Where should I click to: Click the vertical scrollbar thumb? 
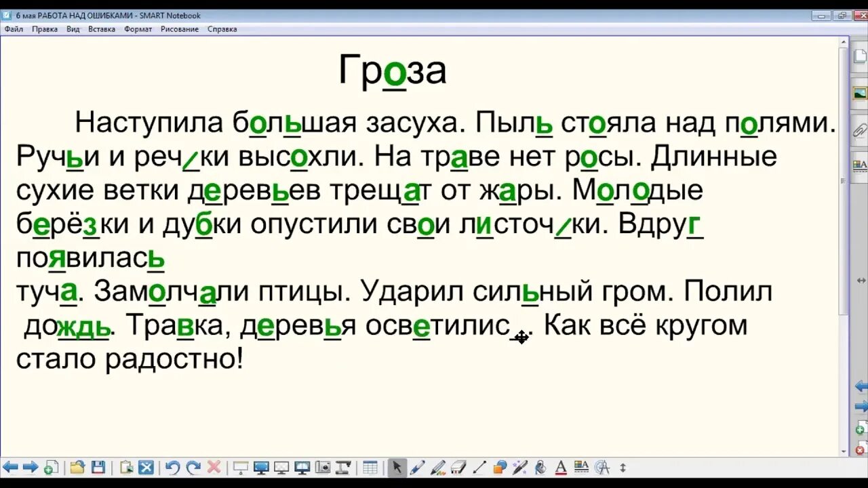(844, 180)
